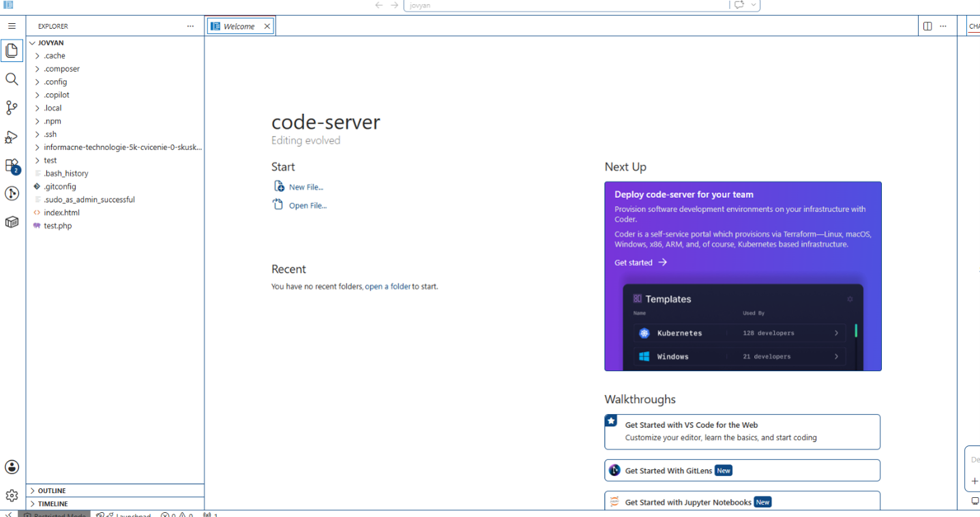This screenshot has width=980, height=517.
Task: Open index.html in the explorer
Action: coord(115,213)
